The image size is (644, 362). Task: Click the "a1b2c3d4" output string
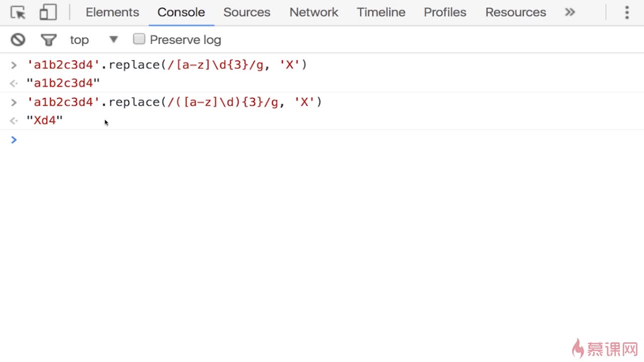[x=63, y=83]
